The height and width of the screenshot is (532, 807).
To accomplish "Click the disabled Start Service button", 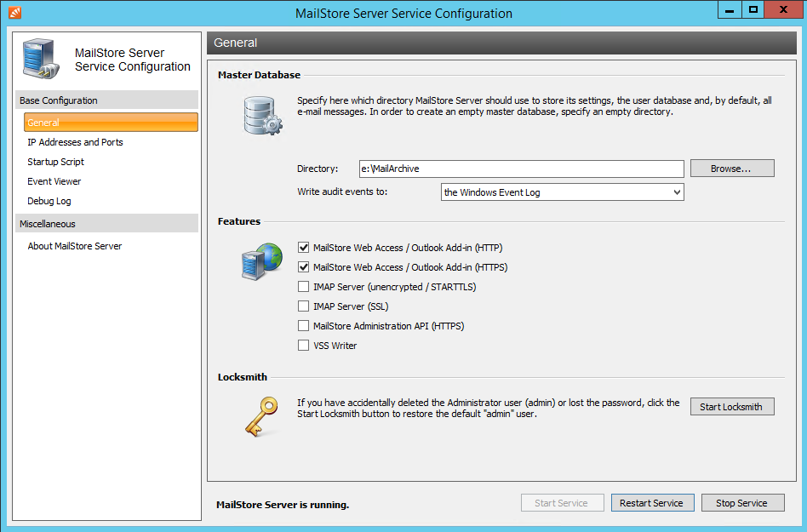I will [562, 503].
